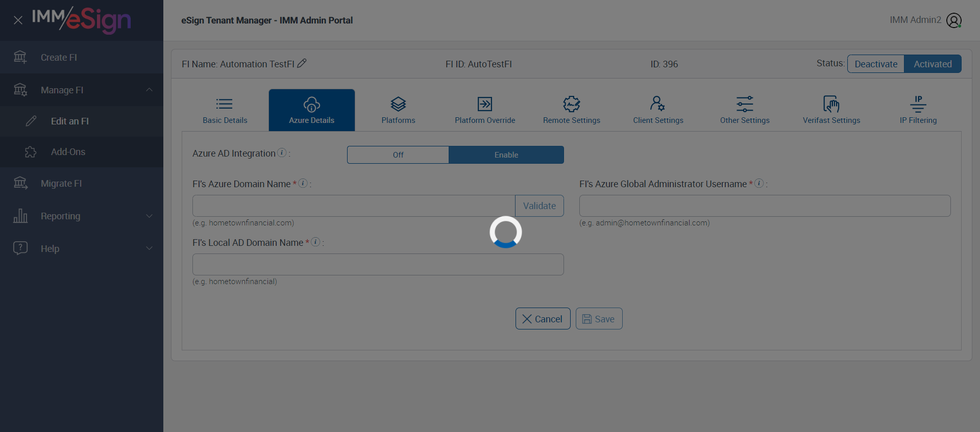Image resolution: width=980 pixels, height=432 pixels.
Task: Open the IMM Admin2 user profile icon
Action: click(x=954, y=20)
